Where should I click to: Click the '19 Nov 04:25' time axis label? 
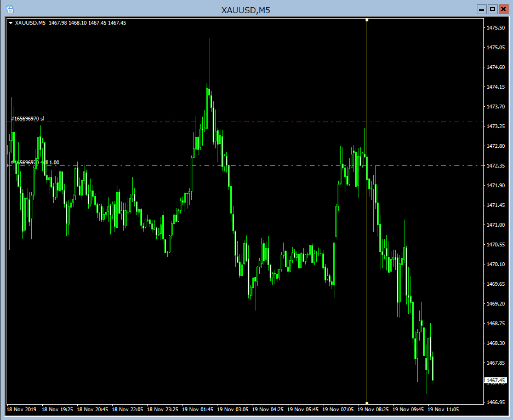[x=267, y=410]
